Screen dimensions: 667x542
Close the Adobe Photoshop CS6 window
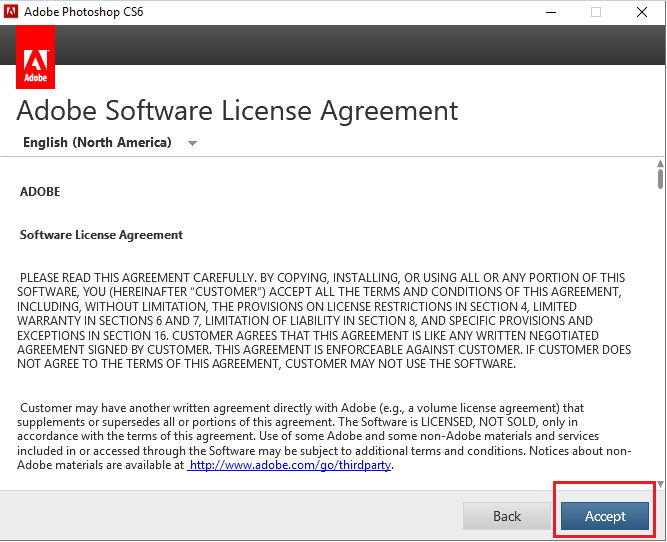pos(642,12)
